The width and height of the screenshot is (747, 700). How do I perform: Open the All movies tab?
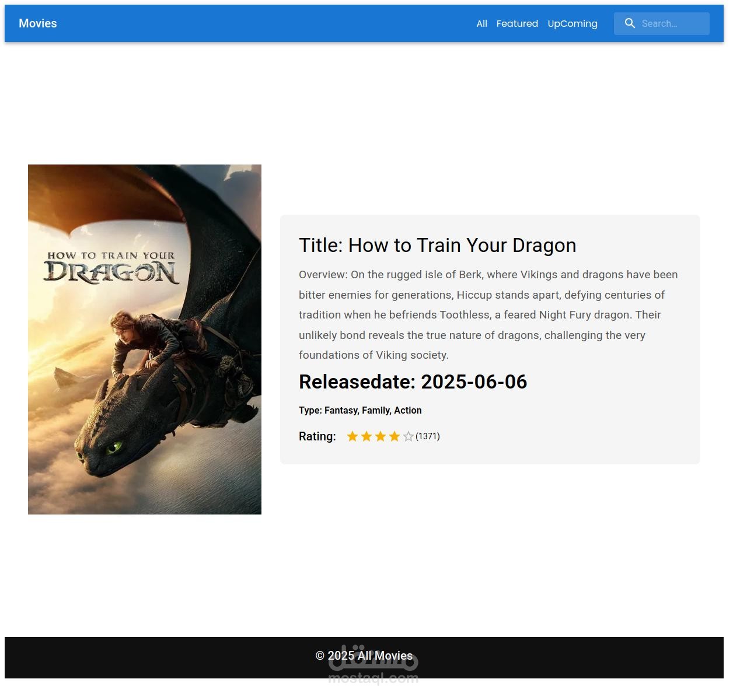481,23
